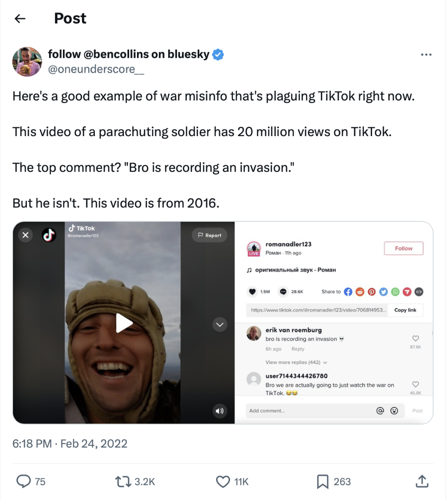Image resolution: width=448 pixels, height=500 pixels.
Task: Open the emoji picker in comment box
Action: (394, 411)
